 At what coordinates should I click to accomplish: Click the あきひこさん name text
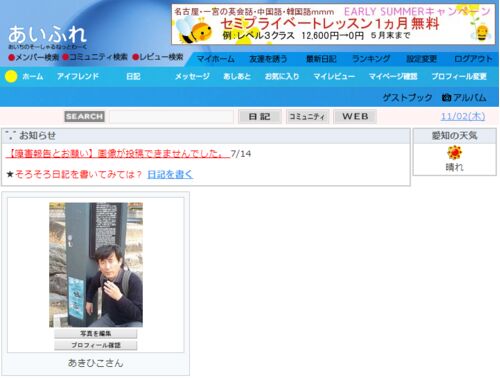click(96, 363)
